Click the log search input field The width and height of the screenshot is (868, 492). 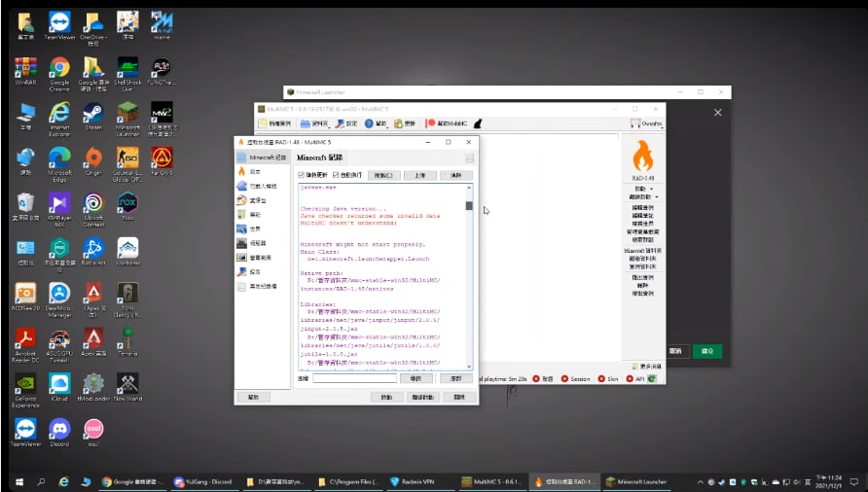click(354, 377)
